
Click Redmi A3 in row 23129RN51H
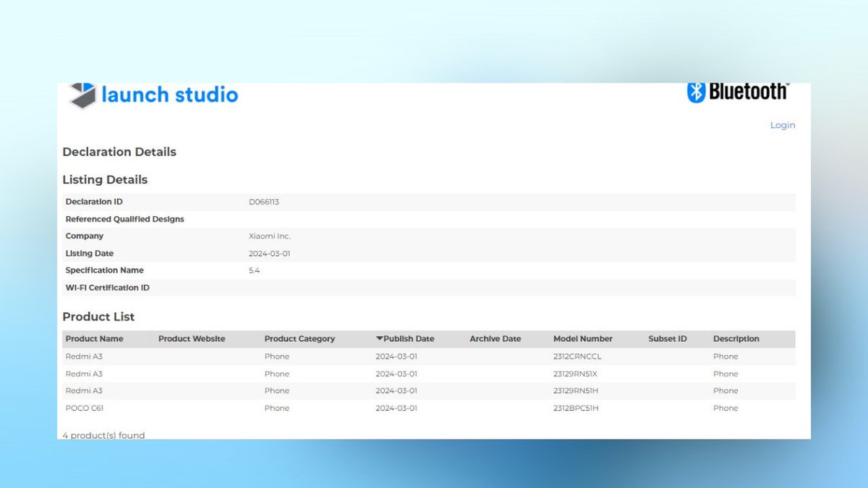coord(84,390)
